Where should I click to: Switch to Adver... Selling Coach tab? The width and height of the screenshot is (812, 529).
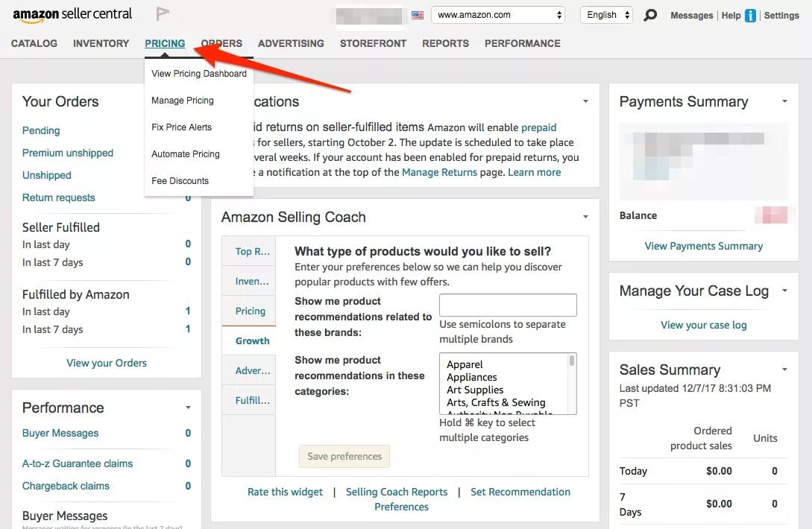(x=249, y=370)
